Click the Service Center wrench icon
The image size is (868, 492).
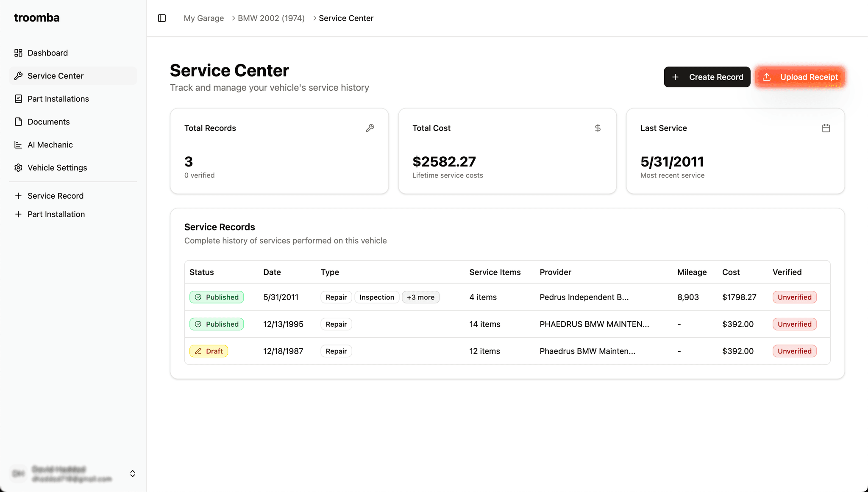pyautogui.click(x=18, y=76)
